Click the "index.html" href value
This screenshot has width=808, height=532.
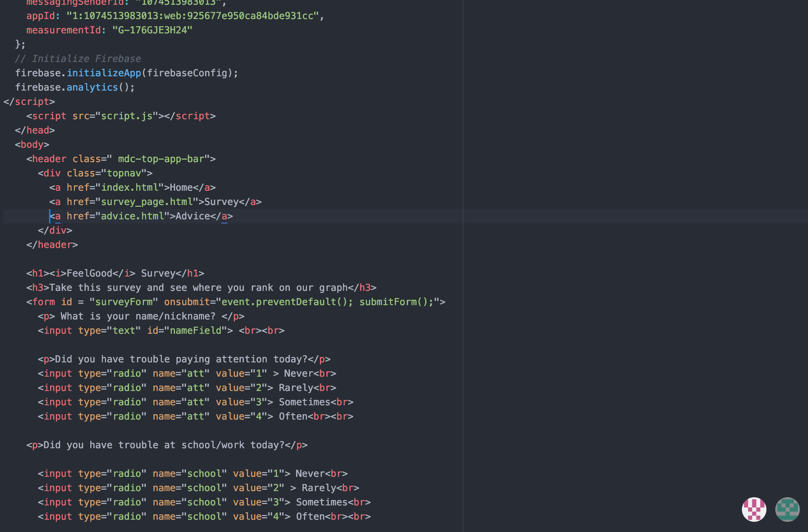point(130,187)
